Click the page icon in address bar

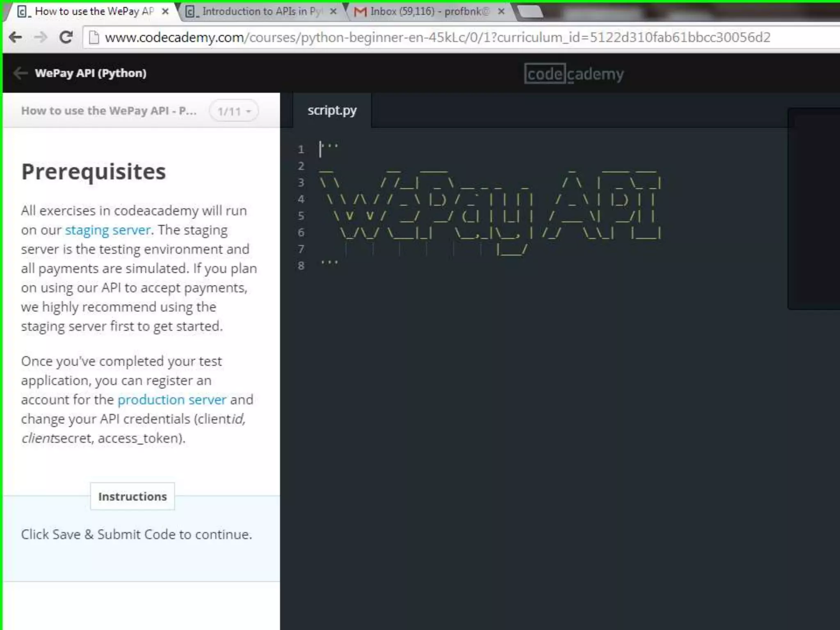(x=94, y=37)
